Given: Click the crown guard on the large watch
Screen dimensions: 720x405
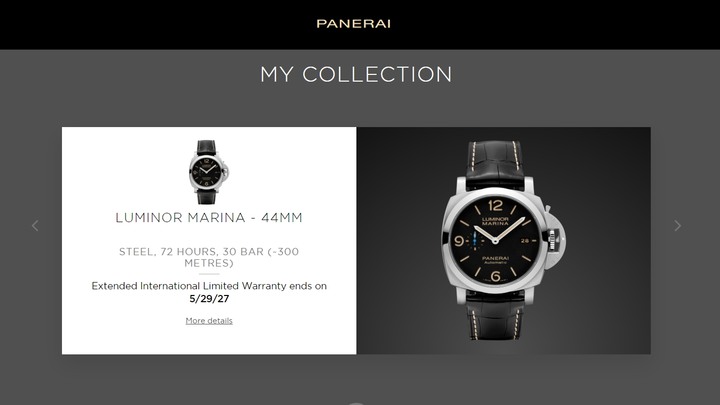Looking at the screenshot, I should pos(555,239).
